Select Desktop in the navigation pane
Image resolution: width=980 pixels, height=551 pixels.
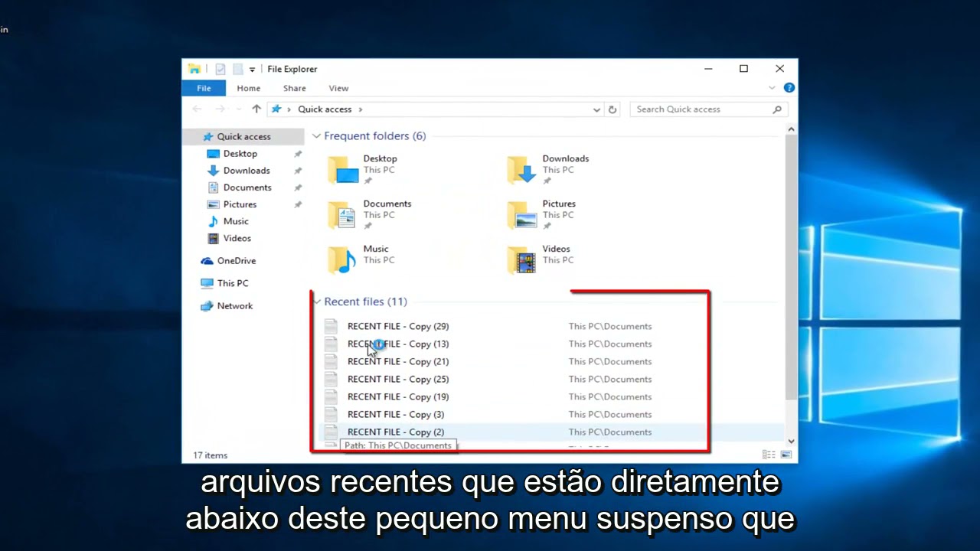(x=240, y=154)
